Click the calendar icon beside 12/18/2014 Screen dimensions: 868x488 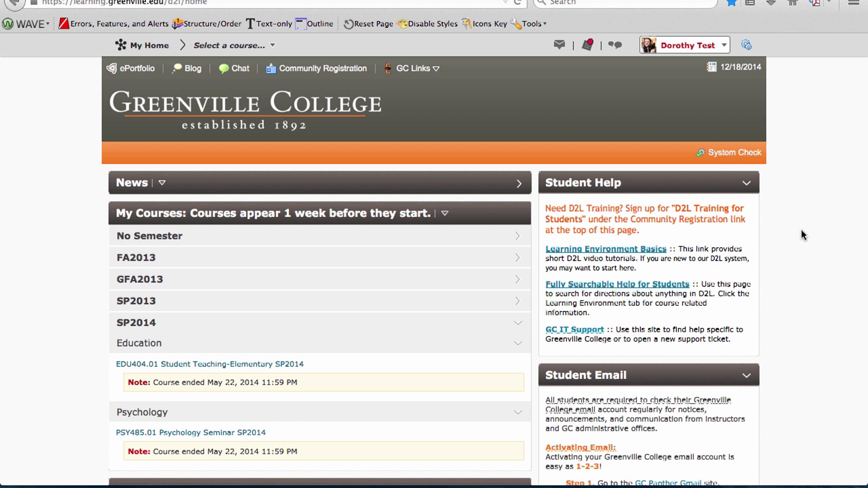click(711, 67)
